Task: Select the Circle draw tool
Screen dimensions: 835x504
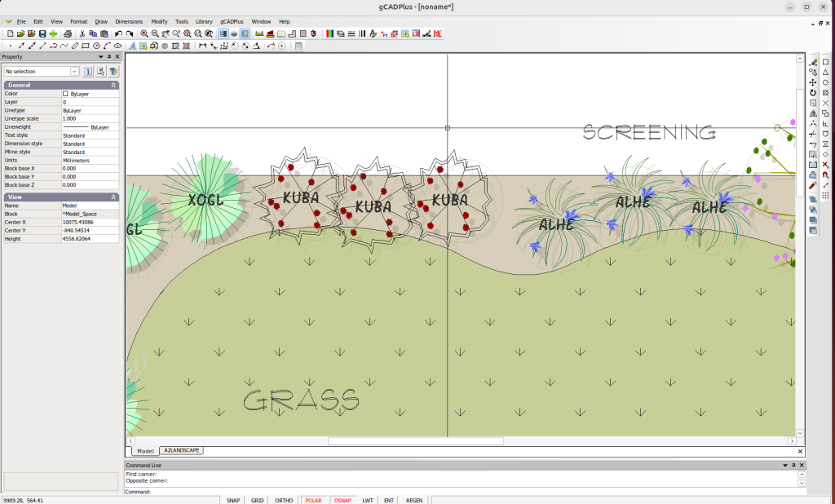Action: point(96,46)
